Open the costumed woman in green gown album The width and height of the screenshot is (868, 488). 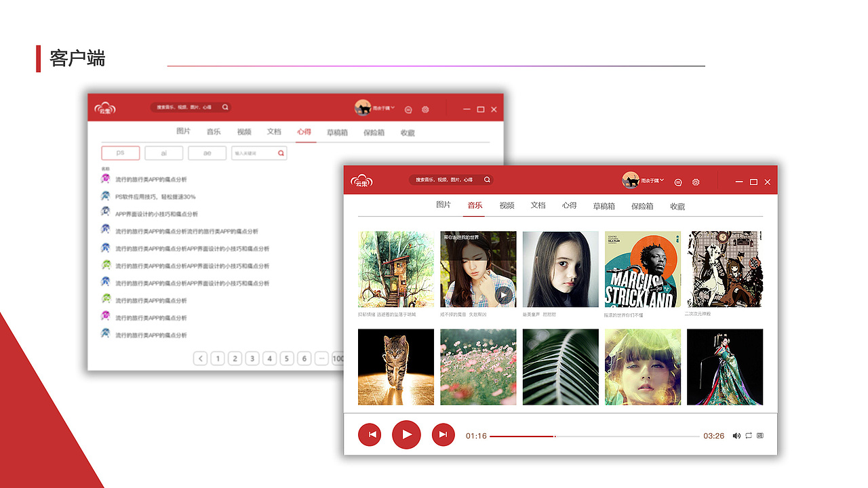[x=725, y=367]
